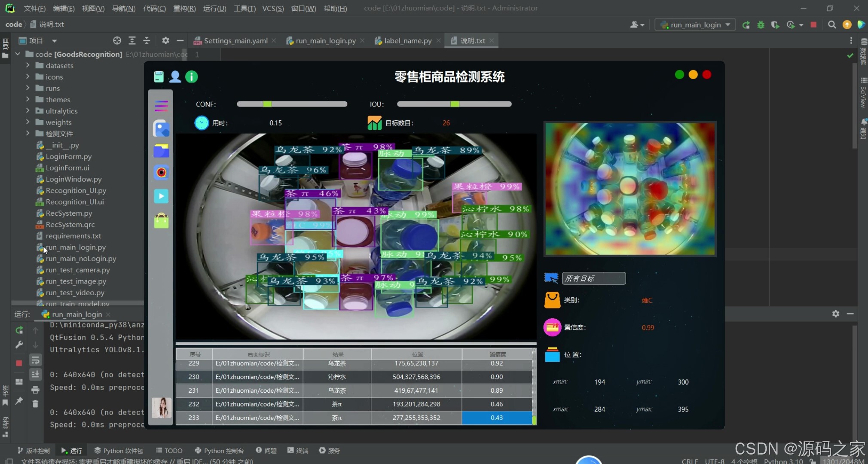This screenshot has height=464, width=868.
Task: Click the video play sidebar icon
Action: pyautogui.click(x=161, y=196)
